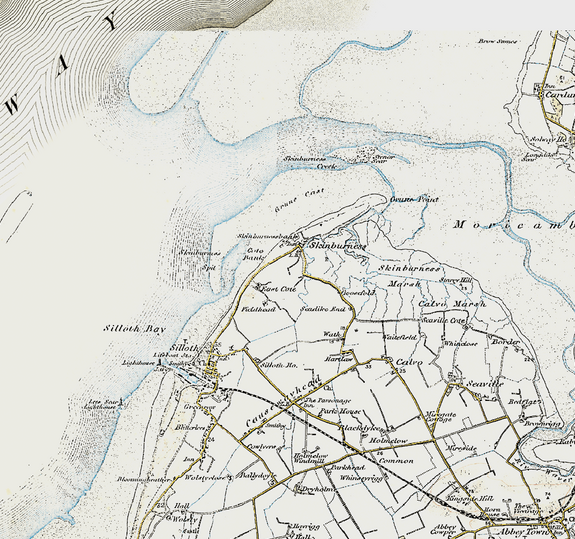This screenshot has width=575, height=539.
Task: Click the 'Silloth Ho.' label
Action: pyautogui.click(x=279, y=366)
